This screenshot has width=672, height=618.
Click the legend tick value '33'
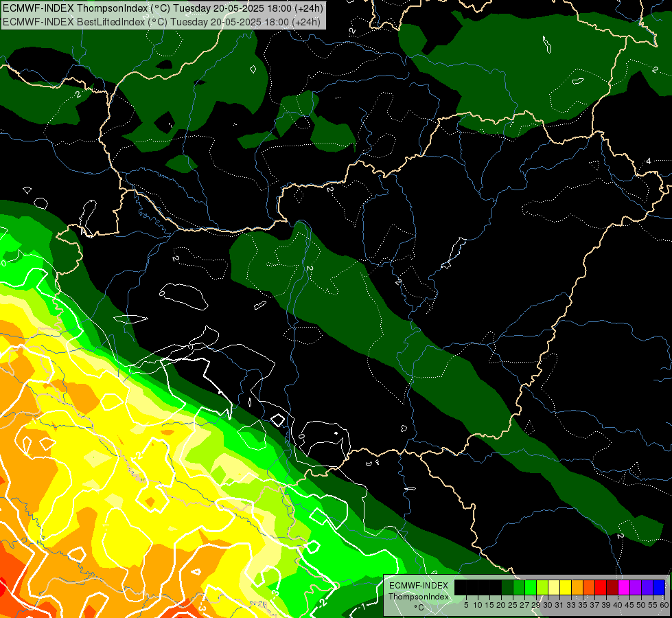coord(571,605)
